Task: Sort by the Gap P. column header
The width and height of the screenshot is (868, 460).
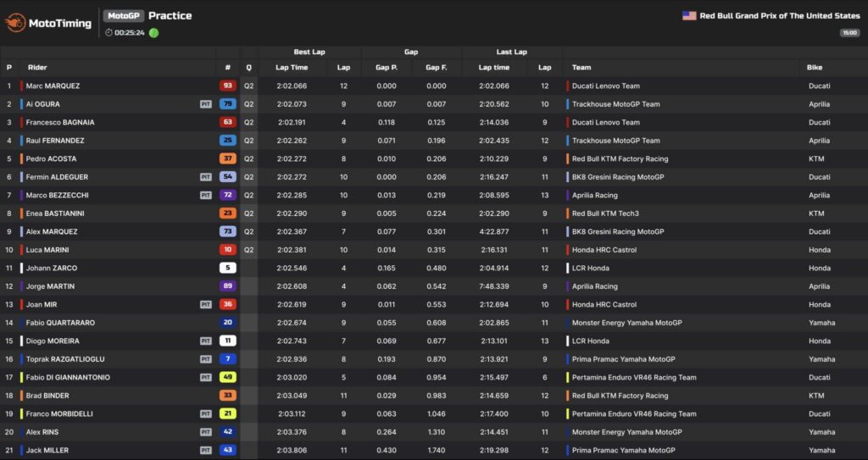Action: 387,68
